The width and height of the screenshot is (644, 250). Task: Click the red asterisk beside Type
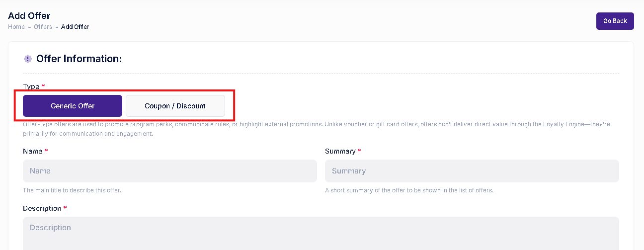43,86
